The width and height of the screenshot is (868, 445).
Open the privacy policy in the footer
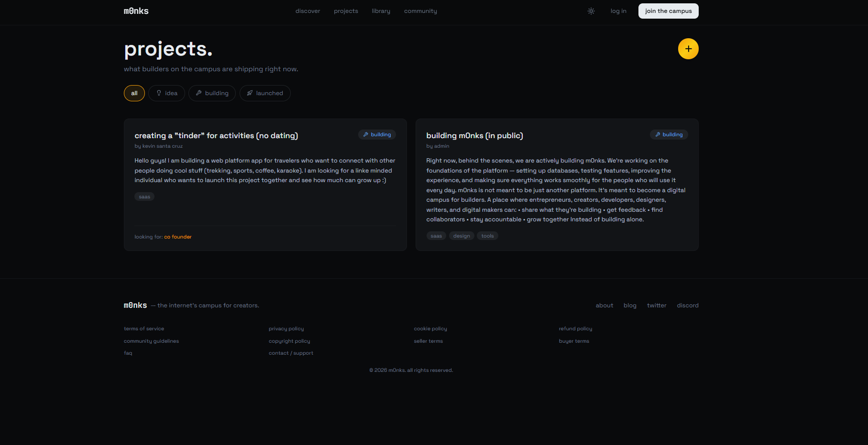pyautogui.click(x=286, y=328)
